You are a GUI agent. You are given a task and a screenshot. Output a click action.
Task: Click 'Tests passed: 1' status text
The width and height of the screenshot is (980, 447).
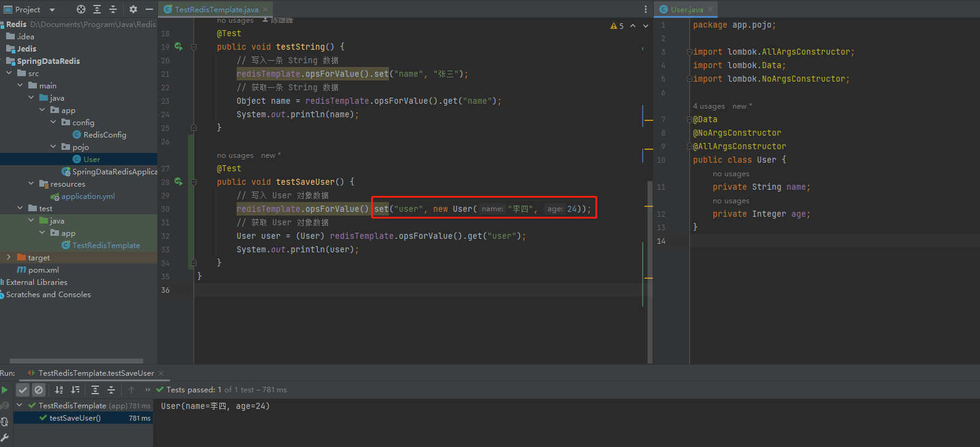tap(194, 390)
